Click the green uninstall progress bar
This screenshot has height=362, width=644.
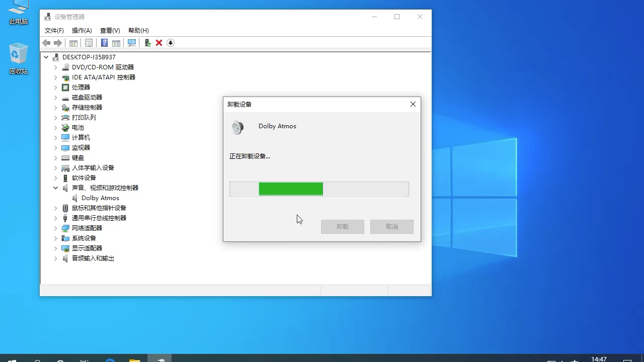tap(319, 189)
